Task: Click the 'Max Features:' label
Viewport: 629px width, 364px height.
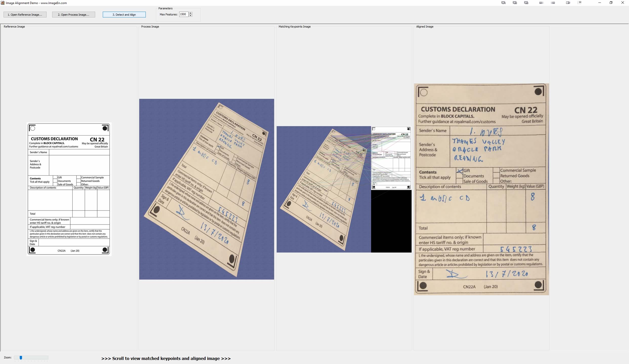Action: coord(169,14)
